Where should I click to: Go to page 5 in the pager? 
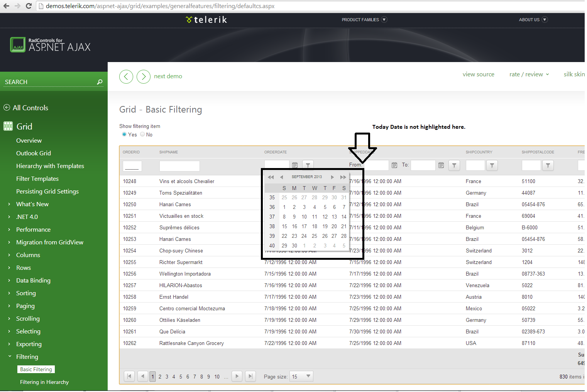coord(181,377)
